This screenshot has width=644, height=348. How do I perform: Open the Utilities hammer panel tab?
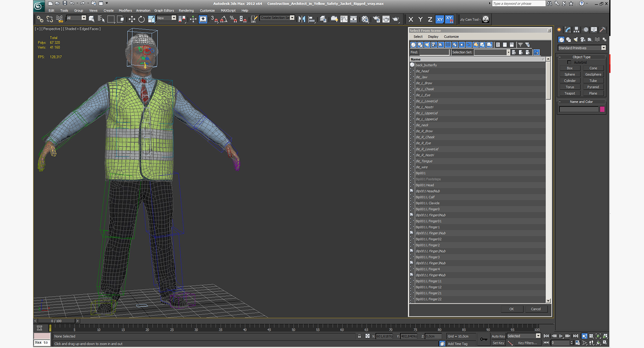click(x=603, y=30)
